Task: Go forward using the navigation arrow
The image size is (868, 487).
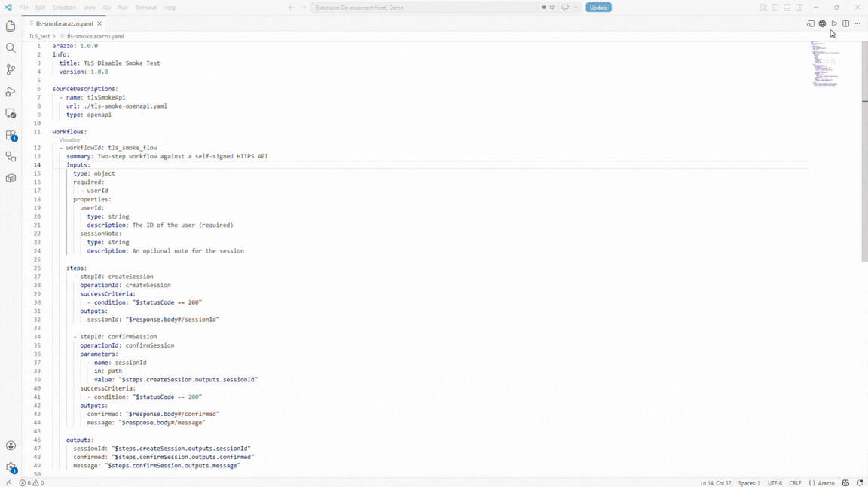Action: [304, 8]
